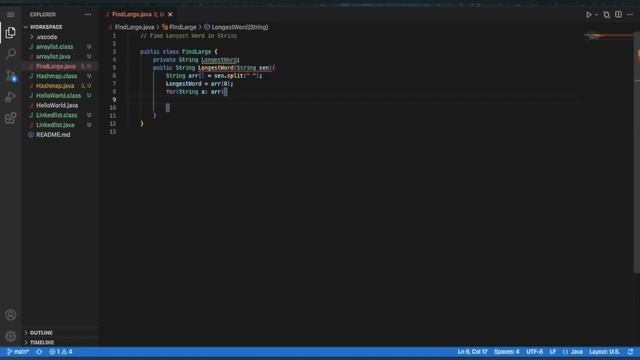Click the underlined LongestWord field on line 4
The image size is (640, 360).
(x=219, y=60)
